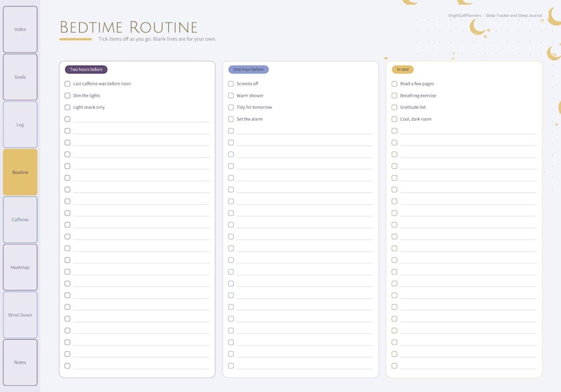
Task: Open the Goals tab
Action: pos(20,77)
